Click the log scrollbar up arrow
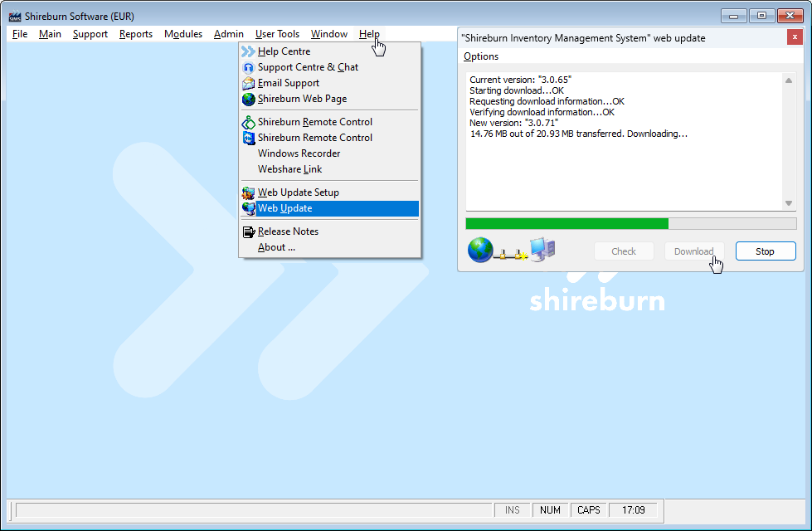Viewport: 812px width, 531px height. point(789,80)
